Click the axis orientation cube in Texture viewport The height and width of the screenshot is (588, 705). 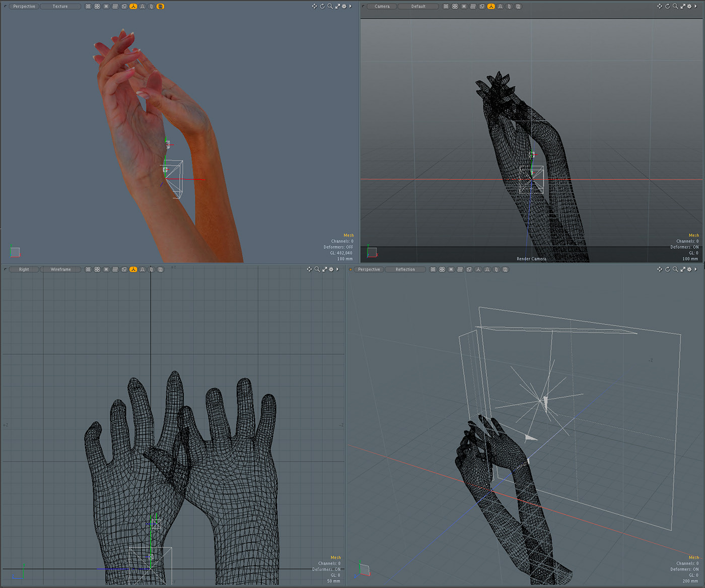(x=15, y=252)
